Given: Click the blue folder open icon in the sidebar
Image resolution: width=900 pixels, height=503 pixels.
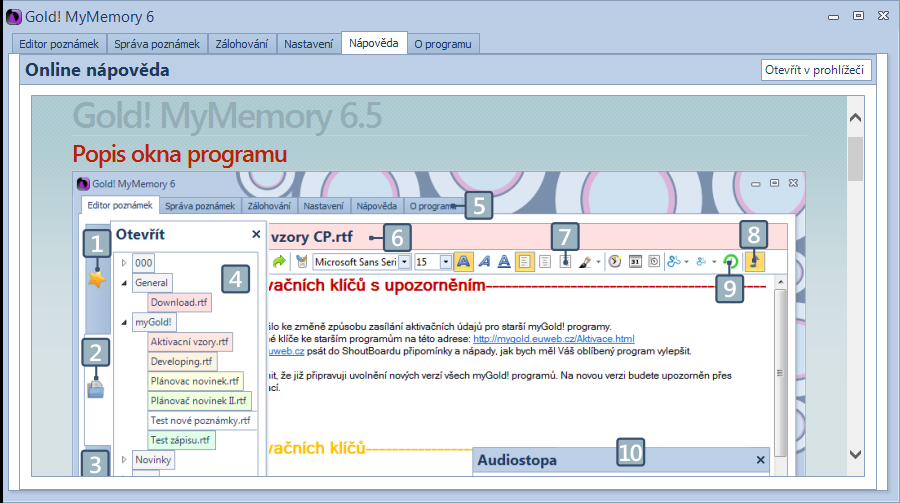Looking at the screenshot, I should 96,390.
